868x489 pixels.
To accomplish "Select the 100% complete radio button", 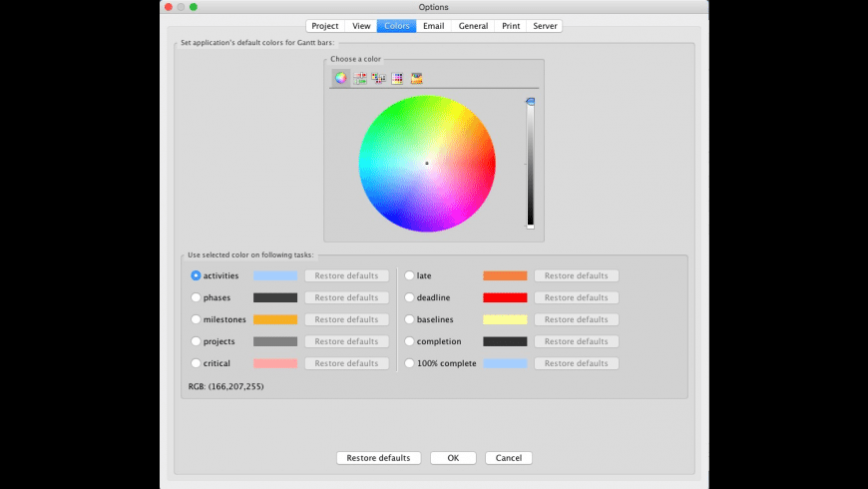I will click(x=409, y=363).
